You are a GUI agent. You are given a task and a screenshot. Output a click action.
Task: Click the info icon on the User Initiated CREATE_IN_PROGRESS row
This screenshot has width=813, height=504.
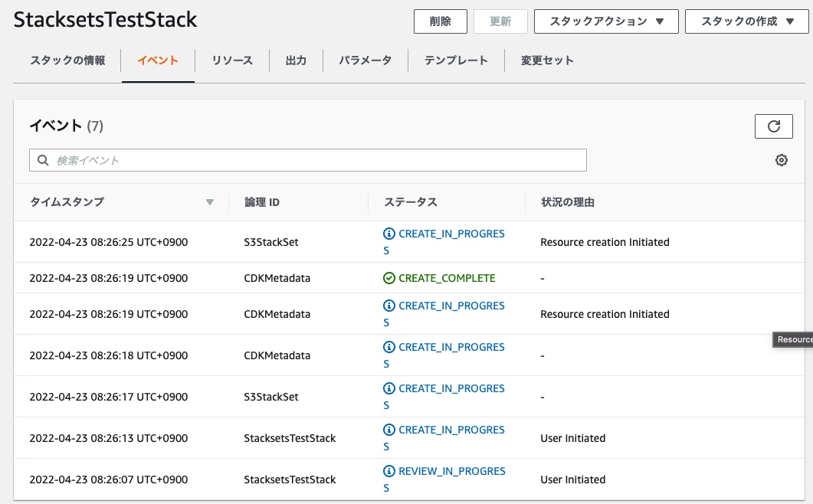(391, 430)
